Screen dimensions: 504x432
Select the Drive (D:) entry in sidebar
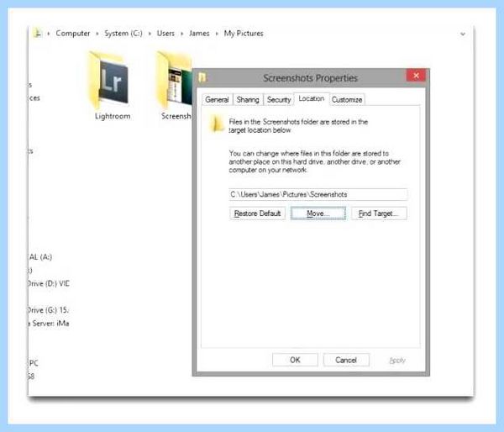coord(49,284)
